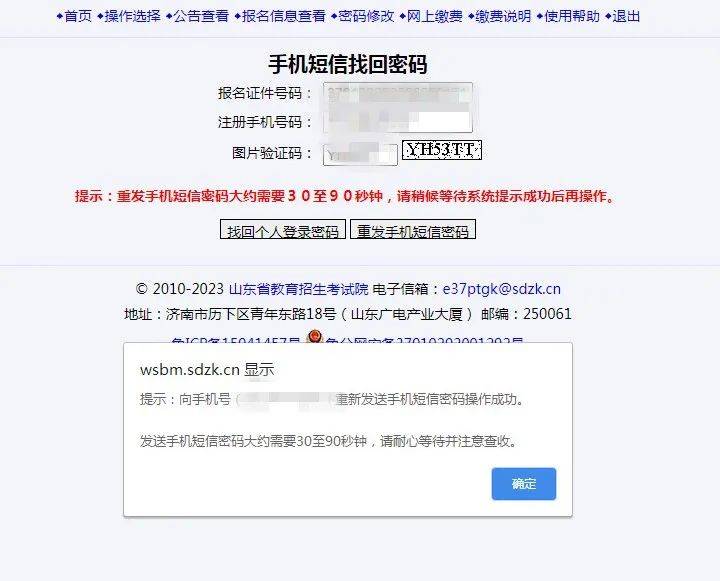Focus the 注册手机号码 input field
Image resolution: width=720 pixels, height=581 pixels.
pyautogui.click(x=398, y=122)
